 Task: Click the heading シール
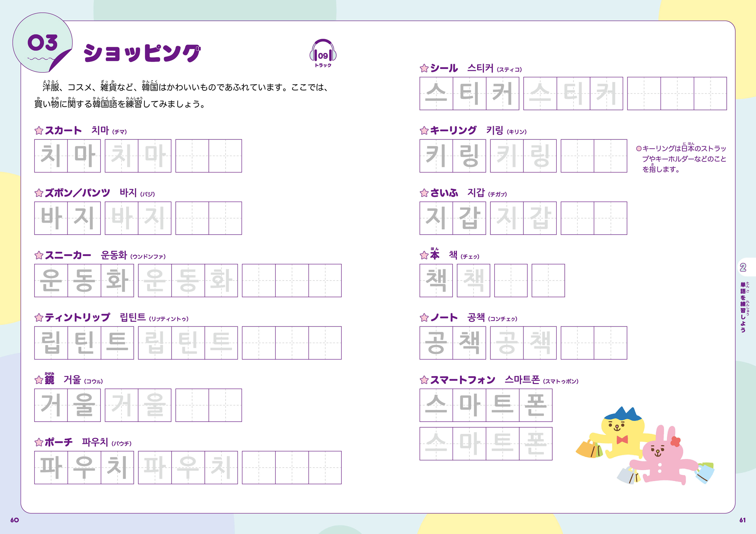click(x=444, y=68)
